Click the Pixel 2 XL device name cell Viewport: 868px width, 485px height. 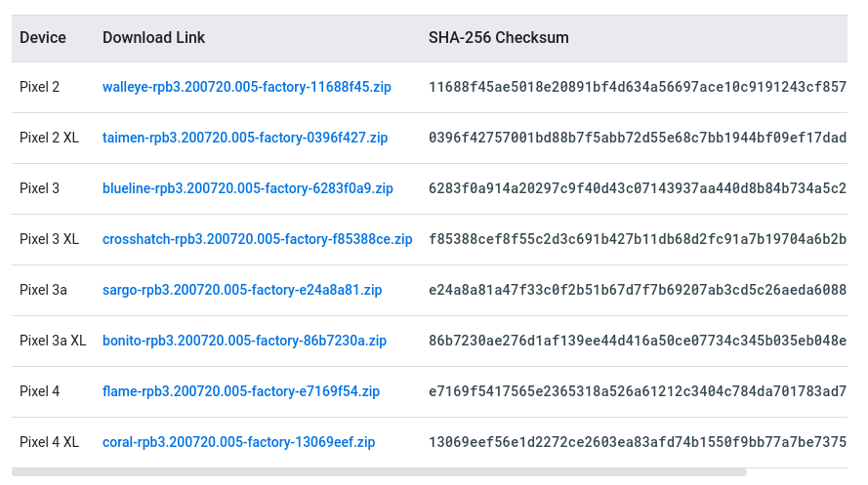[x=49, y=138]
